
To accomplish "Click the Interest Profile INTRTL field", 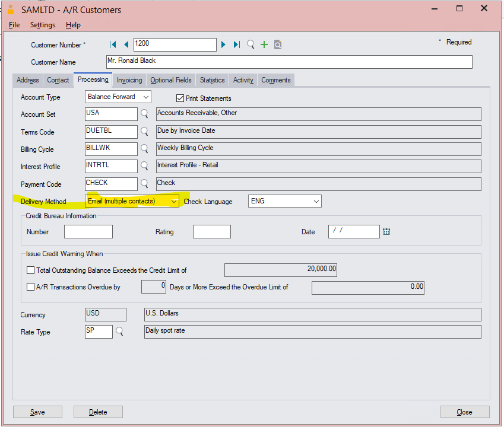I will coord(111,166).
